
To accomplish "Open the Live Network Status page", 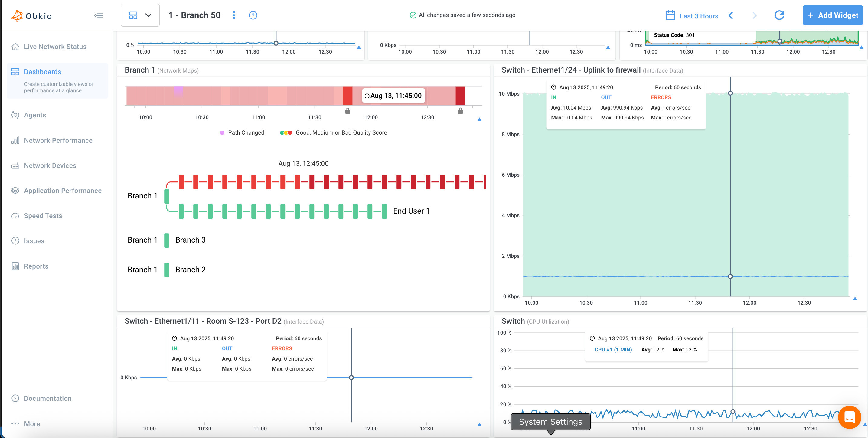I will click(x=55, y=47).
